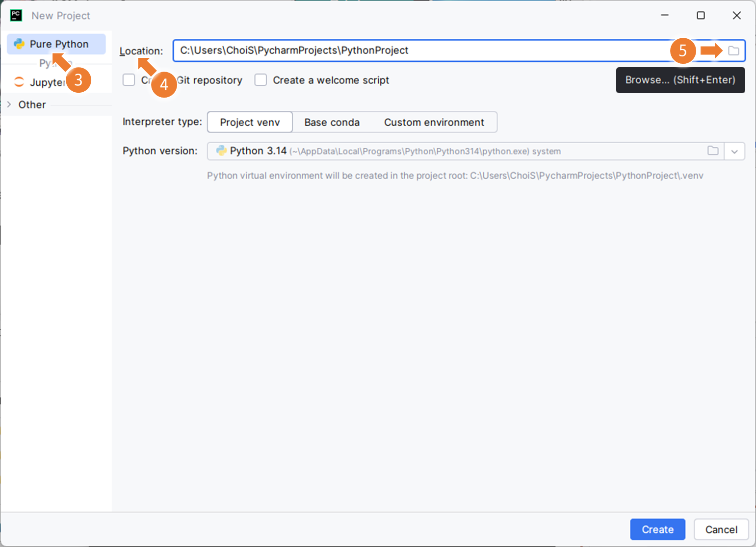Click the Python version label
Screen dimensions: 756x547
click(160, 151)
